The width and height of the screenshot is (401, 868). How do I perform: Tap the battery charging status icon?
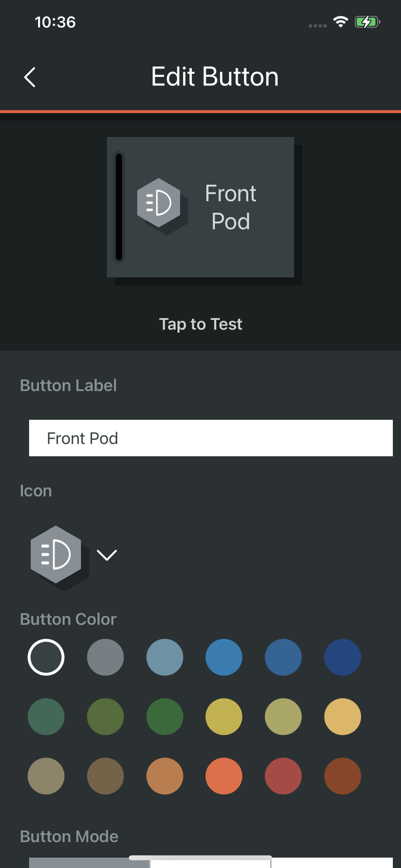click(x=367, y=22)
